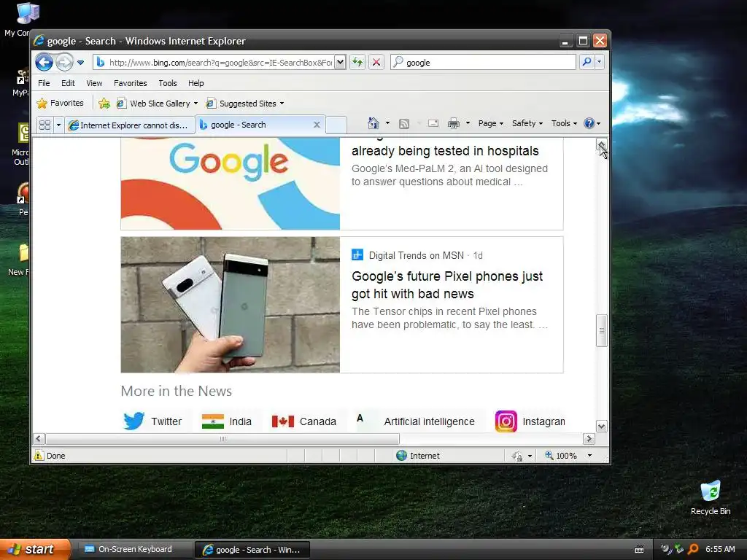The image size is (747, 560).
Task: Go back with the blue Back arrow
Action: pyautogui.click(x=44, y=62)
